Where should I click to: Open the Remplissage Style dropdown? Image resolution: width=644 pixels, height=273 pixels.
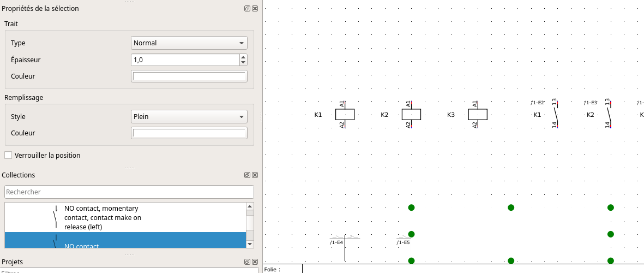(x=189, y=117)
